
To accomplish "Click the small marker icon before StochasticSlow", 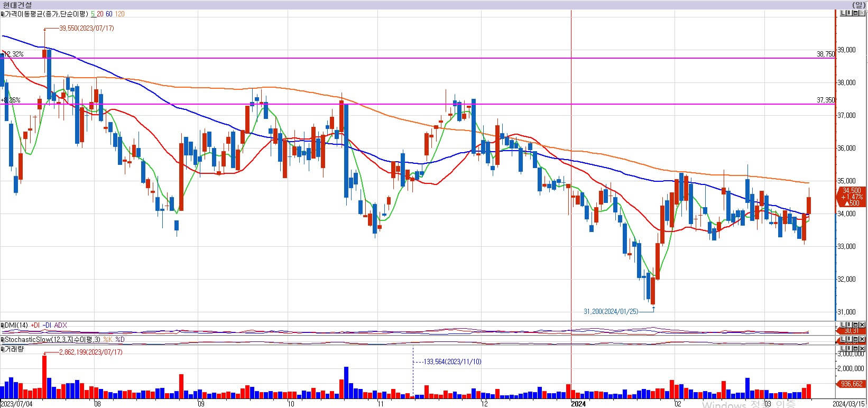I will 2,340.
